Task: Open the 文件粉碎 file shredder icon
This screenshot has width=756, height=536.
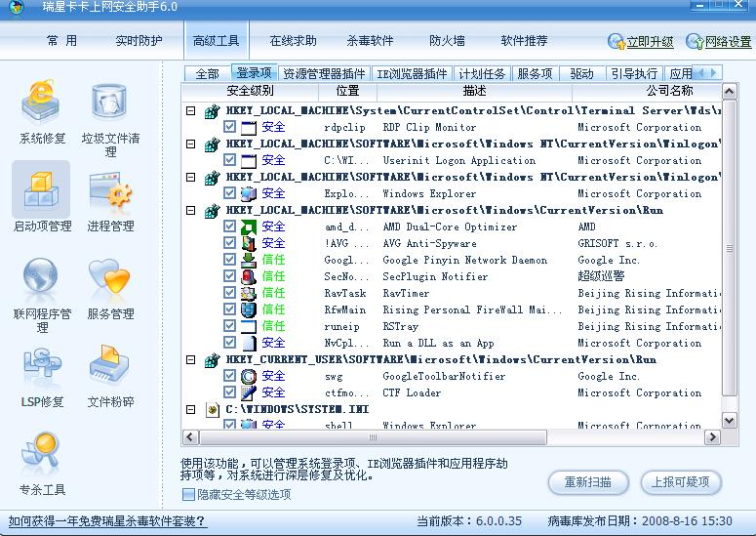Action: (x=109, y=365)
